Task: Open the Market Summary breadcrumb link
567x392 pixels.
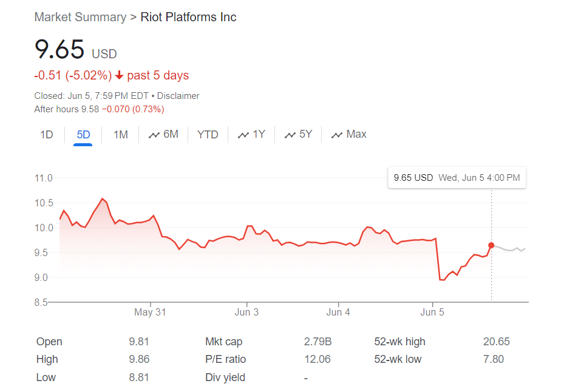Action: 80,17
